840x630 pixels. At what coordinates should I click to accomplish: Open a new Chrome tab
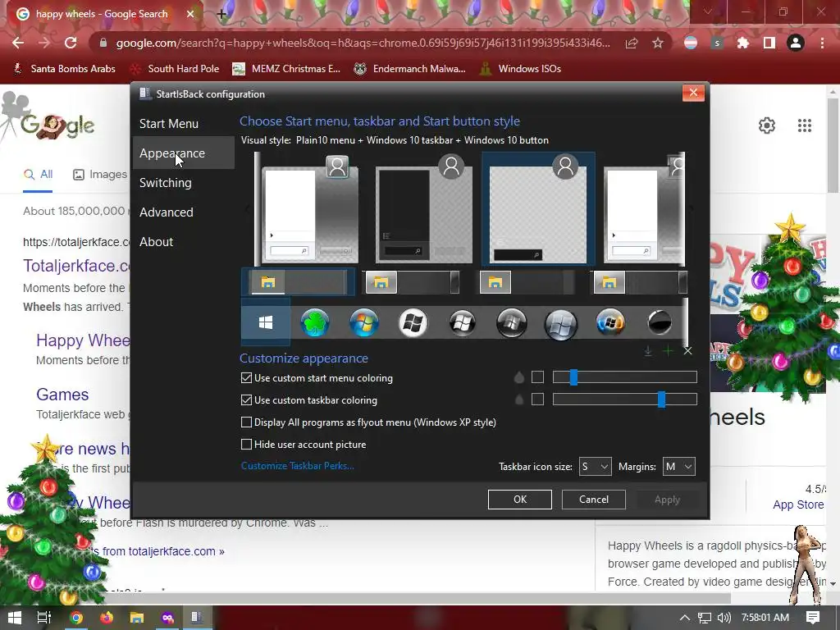click(x=221, y=14)
